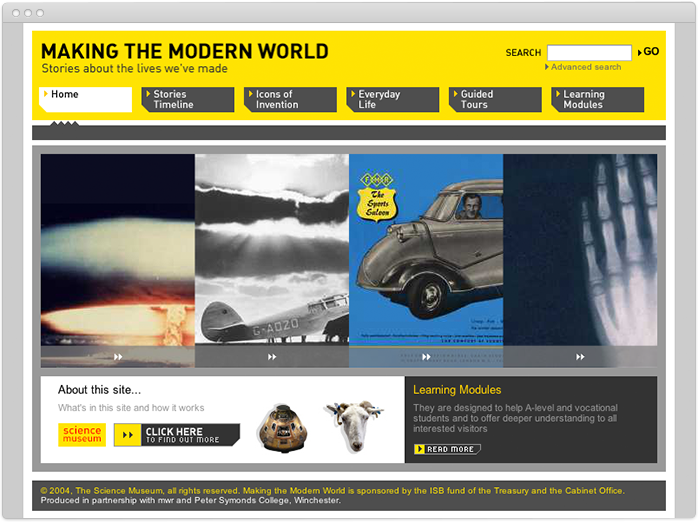Click the first window control dot
This screenshot has width=698, height=522.
click(x=16, y=13)
